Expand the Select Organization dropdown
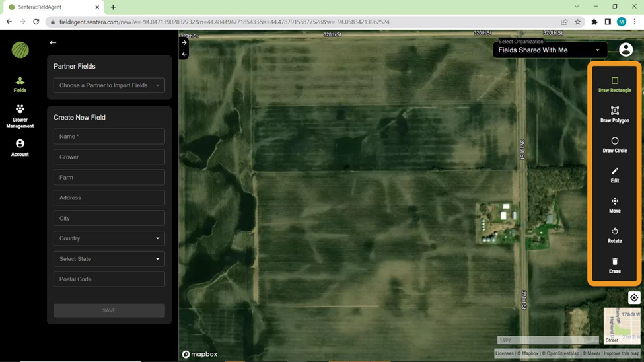644x362 pixels. pyautogui.click(x=550, y=50)
